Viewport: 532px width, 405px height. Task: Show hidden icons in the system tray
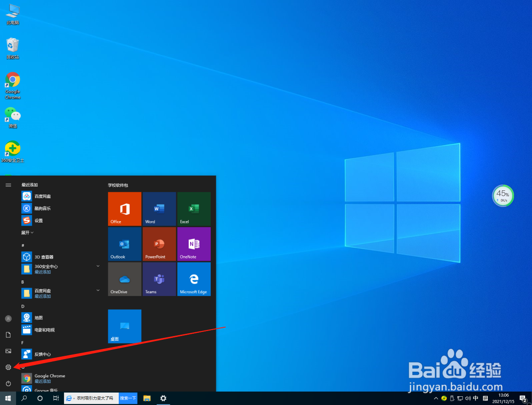[x=435, y=398]
